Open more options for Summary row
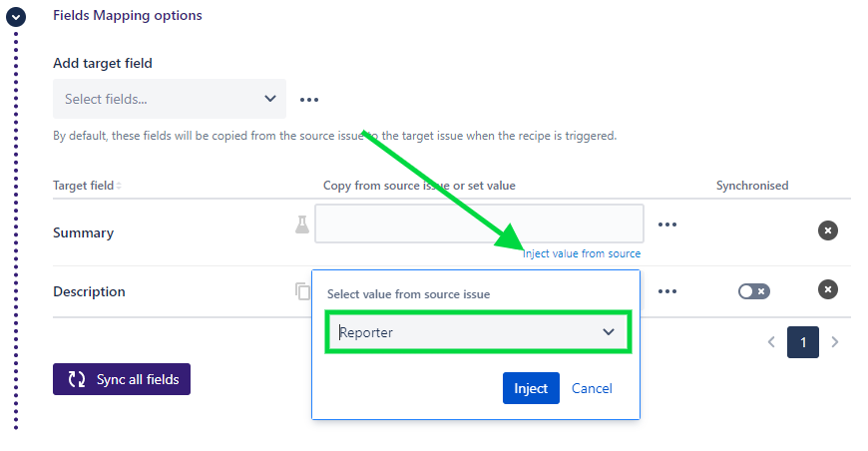 coord(667,225)
